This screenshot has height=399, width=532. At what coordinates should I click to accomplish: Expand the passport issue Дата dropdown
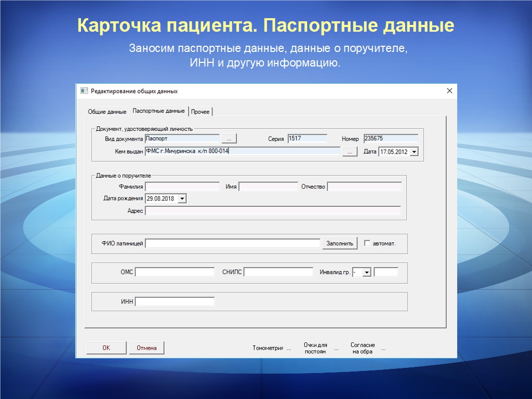(x=414, y=152)
